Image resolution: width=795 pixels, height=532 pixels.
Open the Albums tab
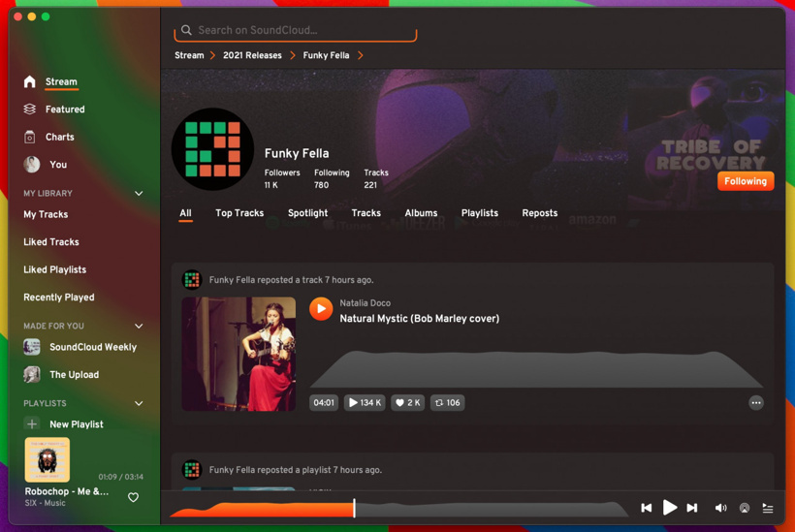[421, 213]
